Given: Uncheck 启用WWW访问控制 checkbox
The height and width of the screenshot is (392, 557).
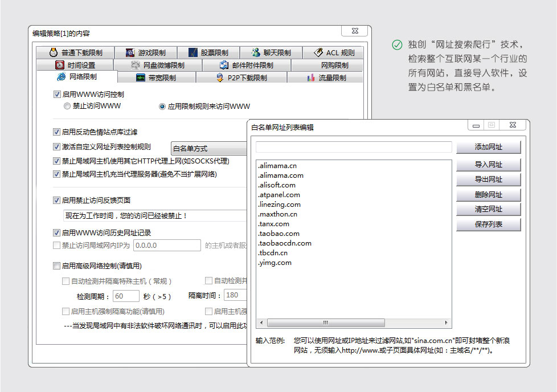Looking at the screenshot, I should point(57,94).
